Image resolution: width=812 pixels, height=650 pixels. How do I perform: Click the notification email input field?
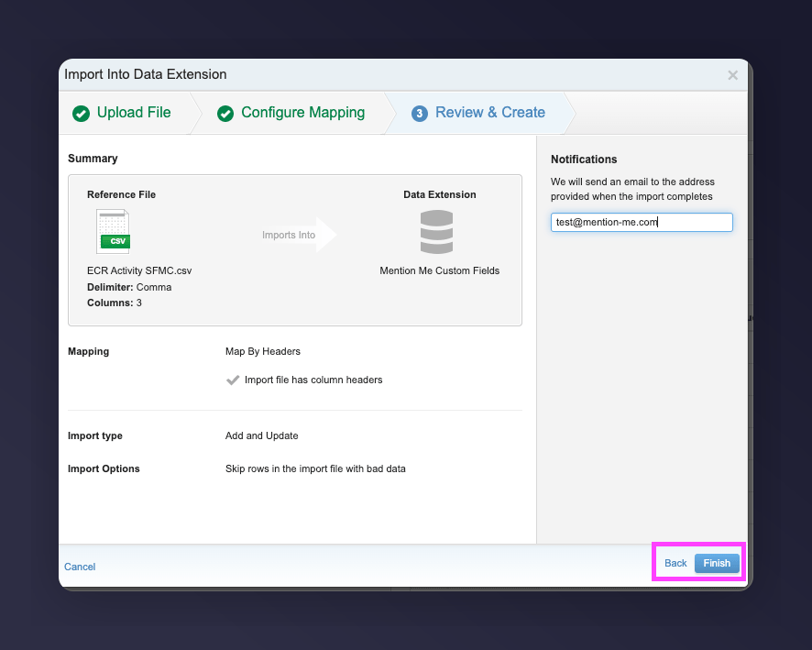point(642,222)
